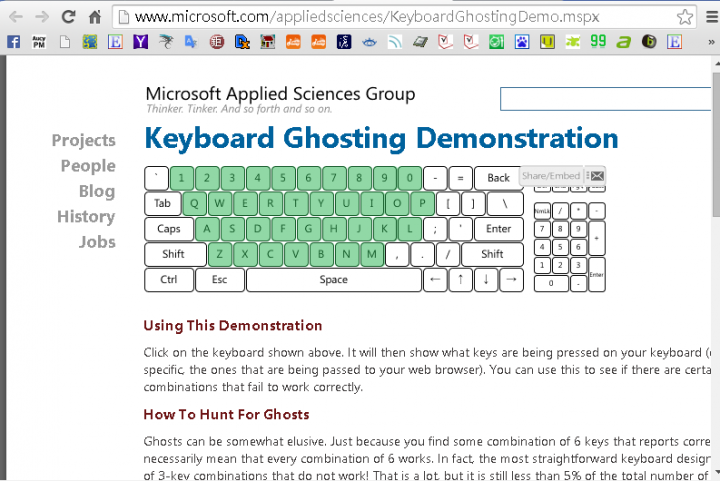This screenshot has height=481, width=720.
Task: Open the green 99 bookmark
Action: [x=598, y=41]
